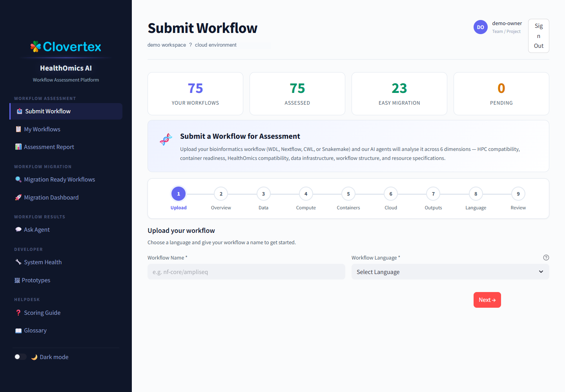The height and width of the screenshot is (392, 565).
Task: Click the Scoring Guide question mark icon
Action: (18, 313)
